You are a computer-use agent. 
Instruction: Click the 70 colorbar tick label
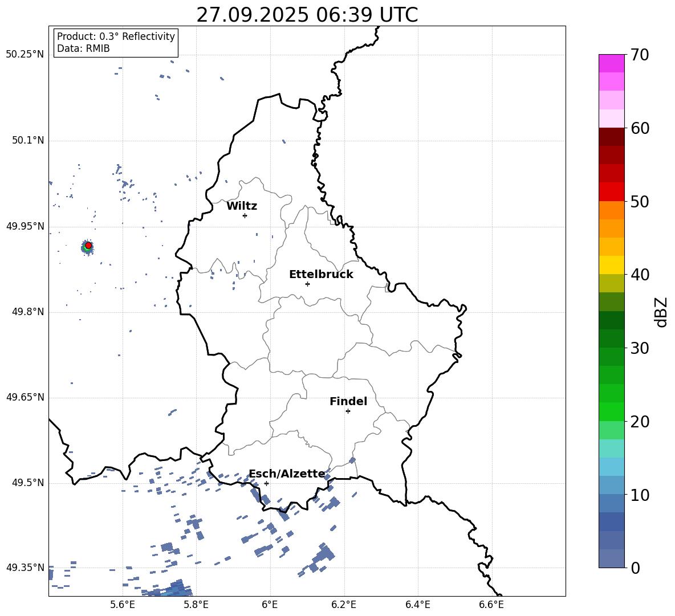click(x=640, y=55)
